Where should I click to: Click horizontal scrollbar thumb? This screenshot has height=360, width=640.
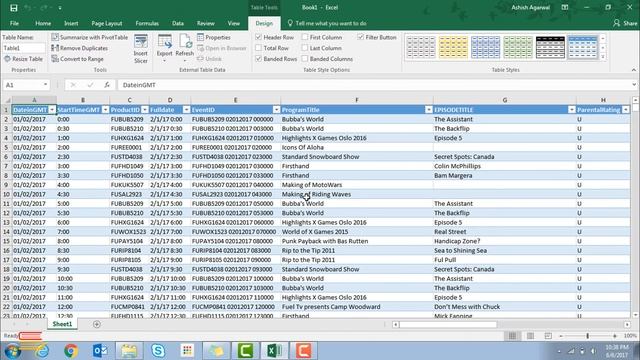[448, 324]
